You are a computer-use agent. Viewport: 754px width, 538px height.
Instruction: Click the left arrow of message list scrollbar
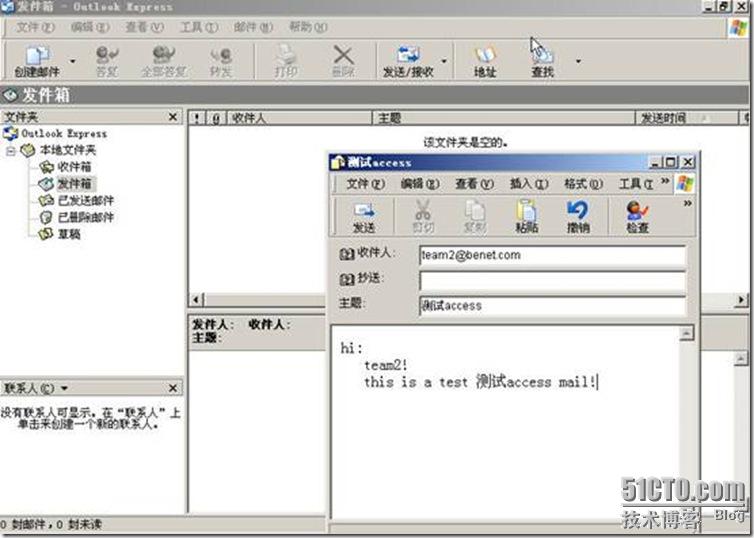click(x=196, y=300)
